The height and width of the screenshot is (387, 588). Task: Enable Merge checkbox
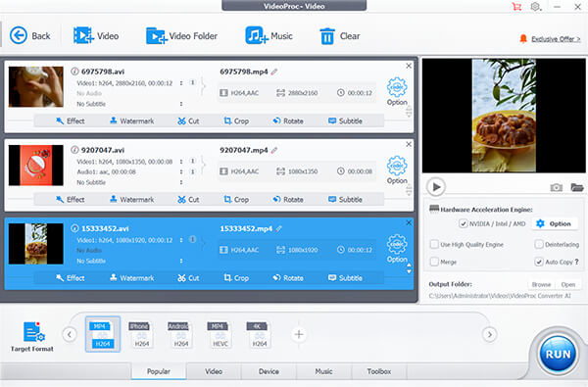pos(434,262)
